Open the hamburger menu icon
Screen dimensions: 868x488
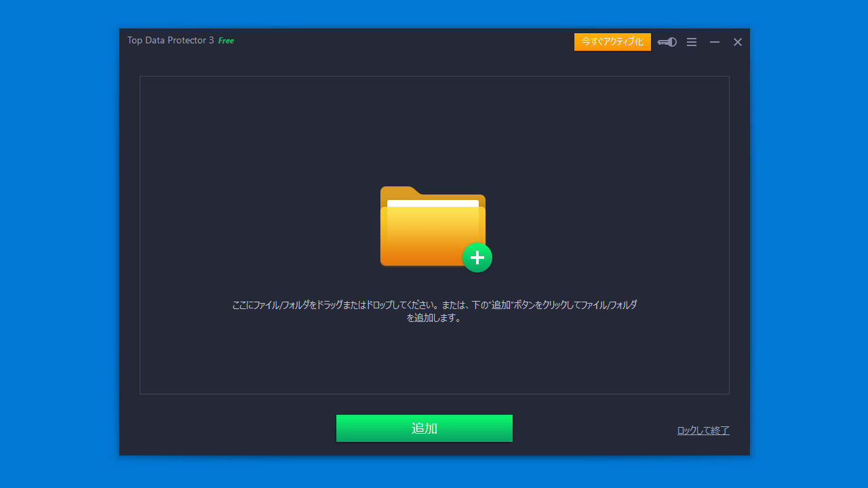(692, 42)
